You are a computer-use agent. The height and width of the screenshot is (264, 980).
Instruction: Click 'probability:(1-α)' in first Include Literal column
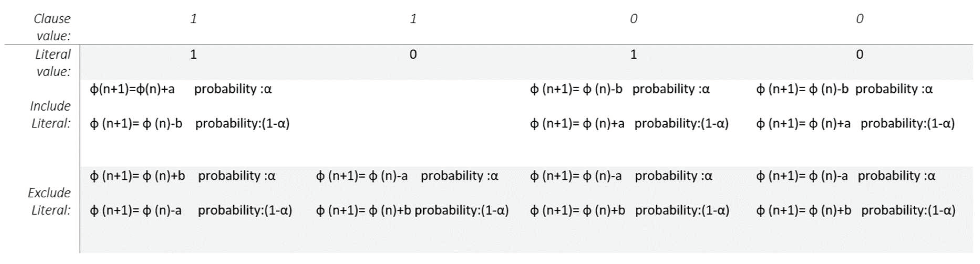[x=242, y=124]
